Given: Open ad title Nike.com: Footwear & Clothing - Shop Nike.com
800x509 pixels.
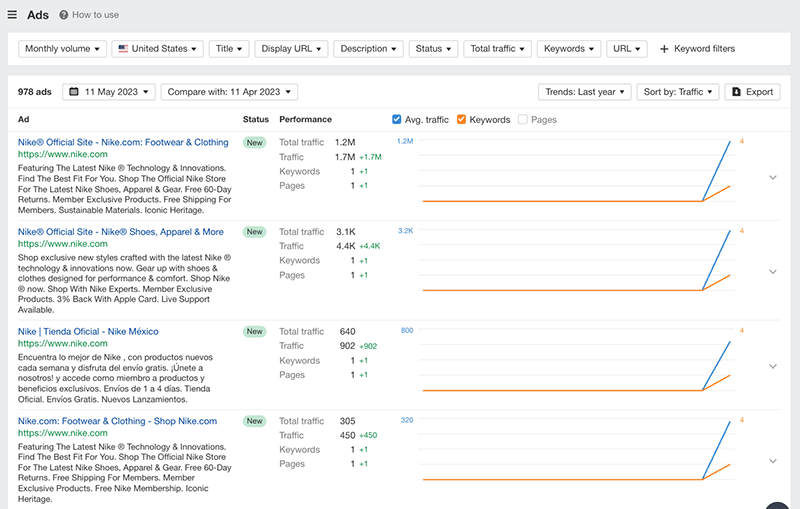Looking at the screenshot, I should click(117, 421).
